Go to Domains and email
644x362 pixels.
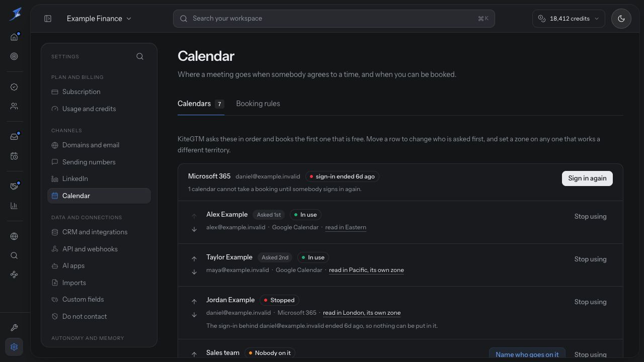click(x=99, y=145)
